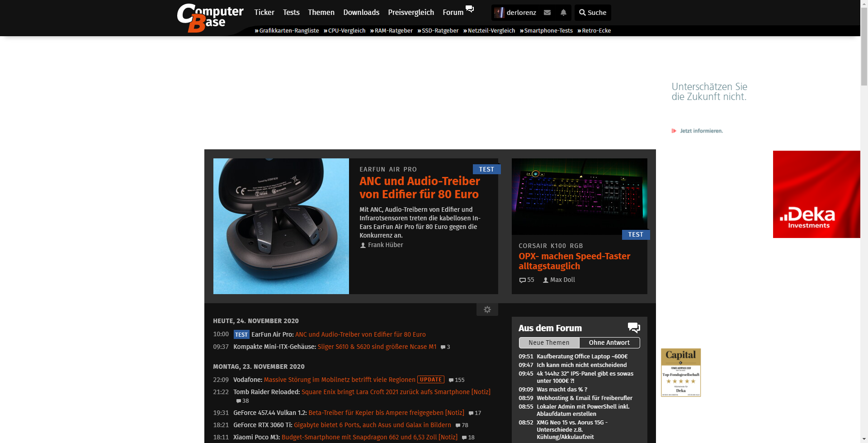Open the Tests menu
Viewport: 868px width, 443px height.
click(x=291, y=13)
